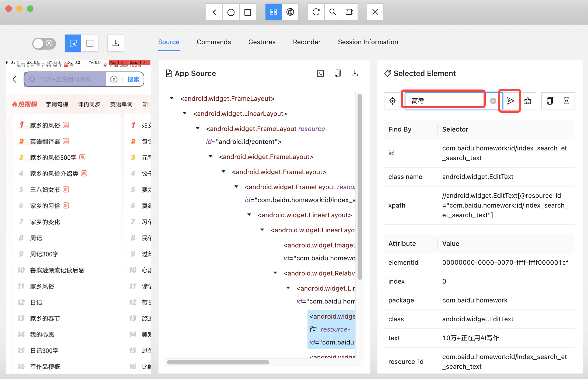Image resolution: width=588 pixels, height=379 pixels.
Task: Enable tap-by-coordinates mode with the plus-square icon
Action: (x=90, y=43)
